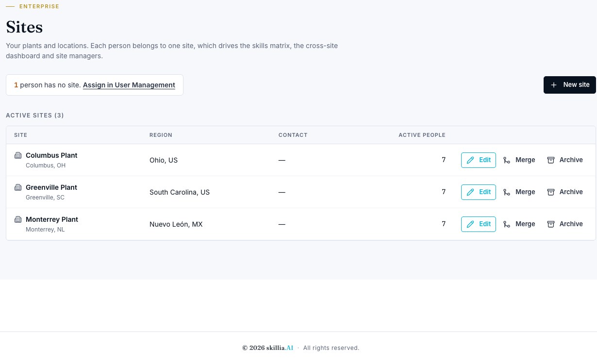Click the pencil icon in Greenville Plant row
The height and width of the screenshot is (364, 597).
(470, 192)
